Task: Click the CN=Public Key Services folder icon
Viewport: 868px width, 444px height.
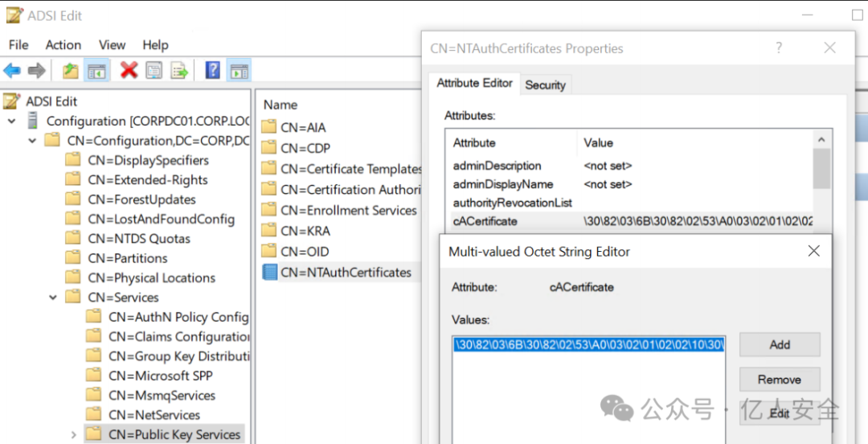Action: pyautogui.click(x=93, y=434)
